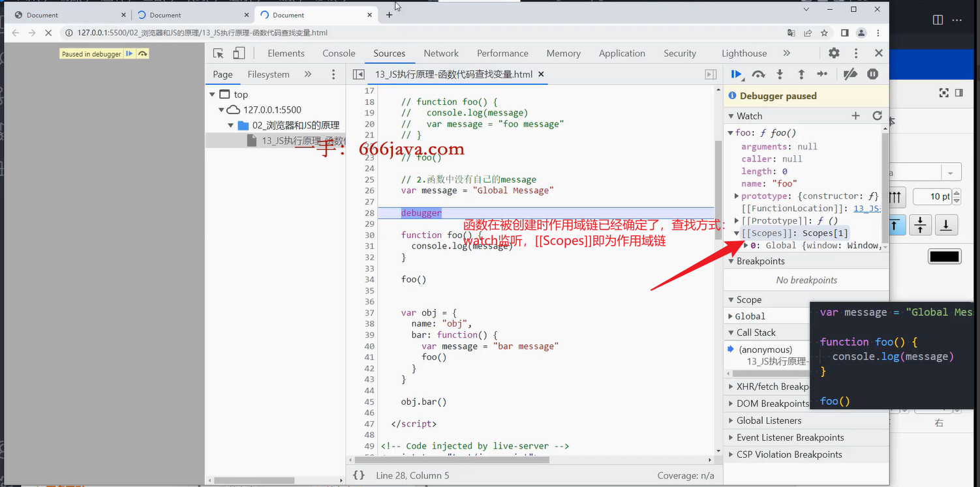Open the Network panel
The height and width of the screenshot is (487, 980).
[441, 53]
